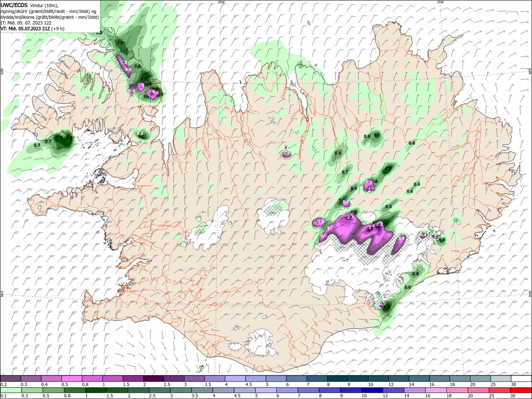Image resolution: width=532 pixels, height=399 pixels.
Task: Pick the pure red bottom-row swatch labeled 30
Action: click(520, 390)
